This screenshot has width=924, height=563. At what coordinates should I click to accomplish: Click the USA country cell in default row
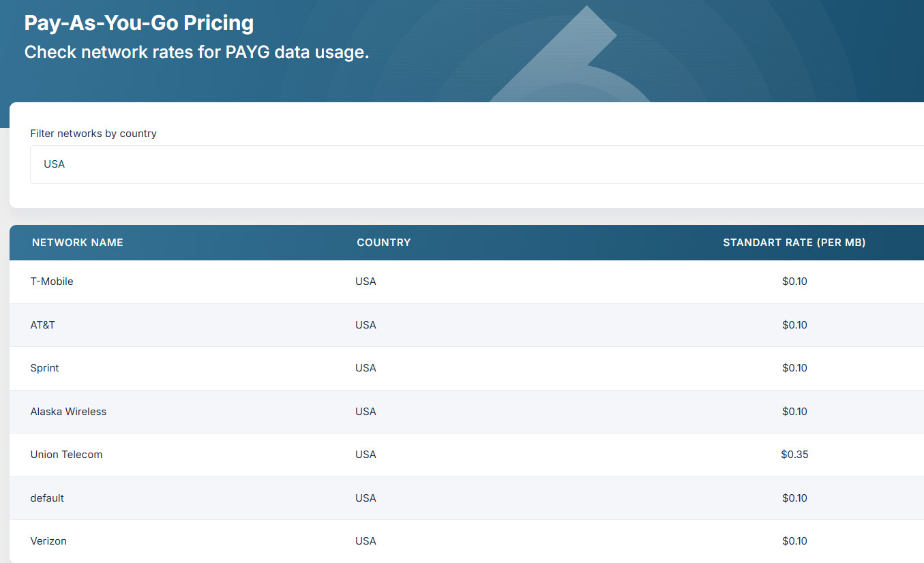(x=366, y=498)
